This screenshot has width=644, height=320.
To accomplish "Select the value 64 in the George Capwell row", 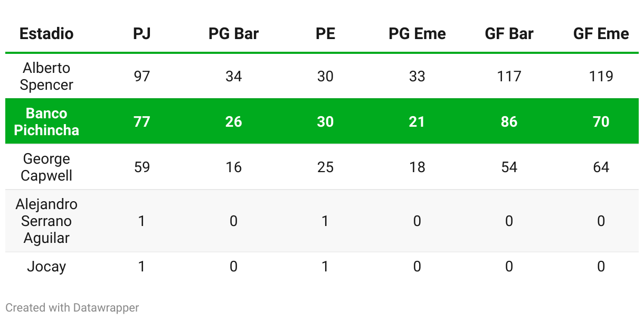I will 601,167.
